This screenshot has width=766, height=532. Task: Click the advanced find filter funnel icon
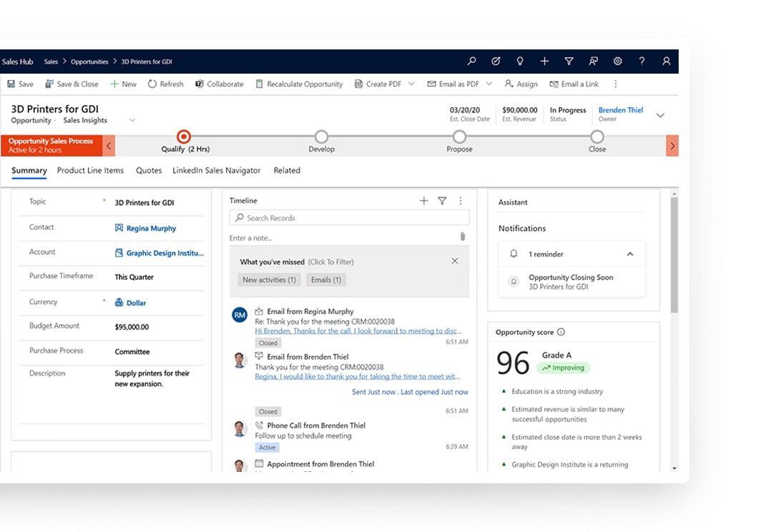coord(569,61)
